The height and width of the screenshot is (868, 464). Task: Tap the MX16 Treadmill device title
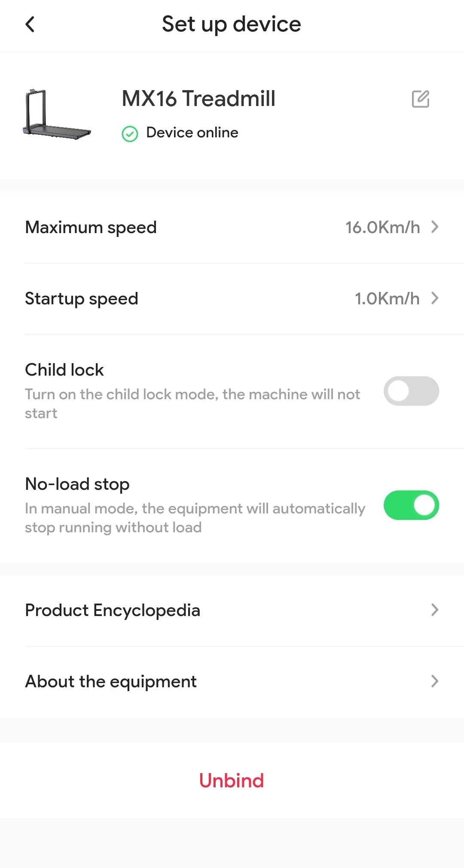point(198,98)
